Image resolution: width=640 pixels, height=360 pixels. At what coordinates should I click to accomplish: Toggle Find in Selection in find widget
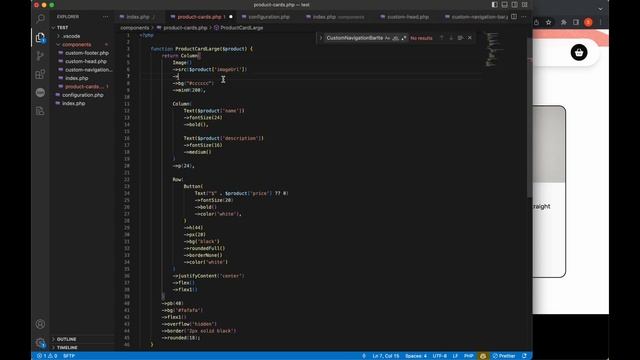point(460,38)
